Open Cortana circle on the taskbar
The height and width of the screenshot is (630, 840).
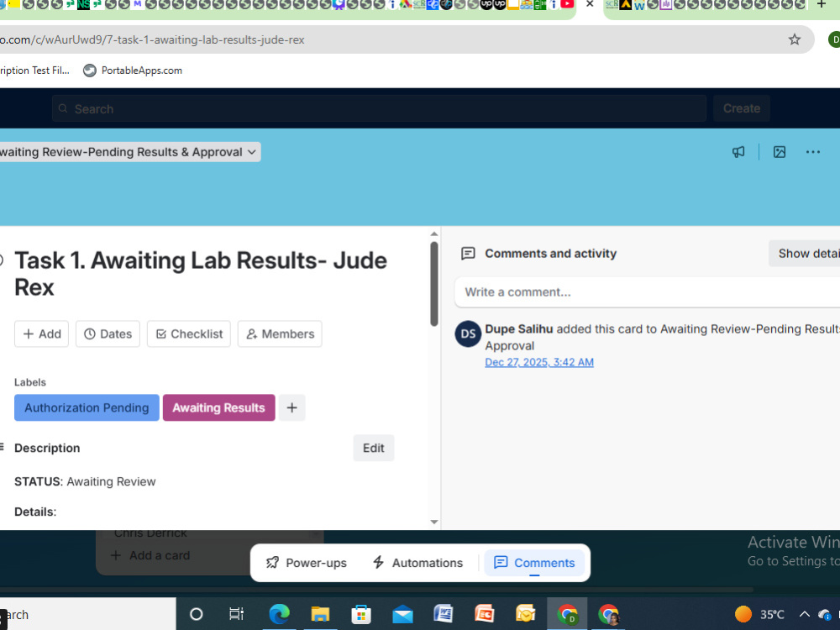[196, 614]
